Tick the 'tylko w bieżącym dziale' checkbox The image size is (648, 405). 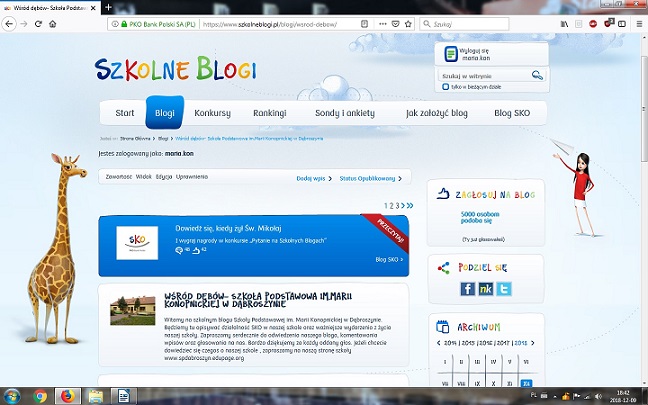tap(446, 87)
